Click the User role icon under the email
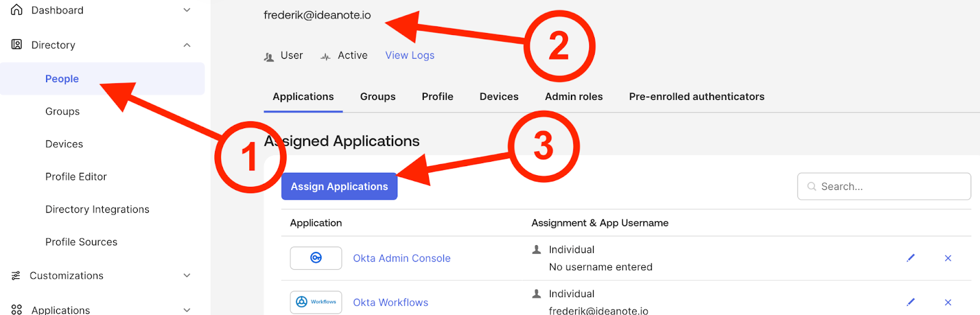 click(269, 56)
